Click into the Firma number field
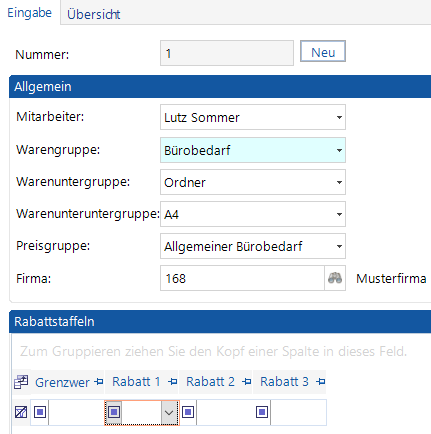This screenshot has width=431, height=434. (242, 278)
